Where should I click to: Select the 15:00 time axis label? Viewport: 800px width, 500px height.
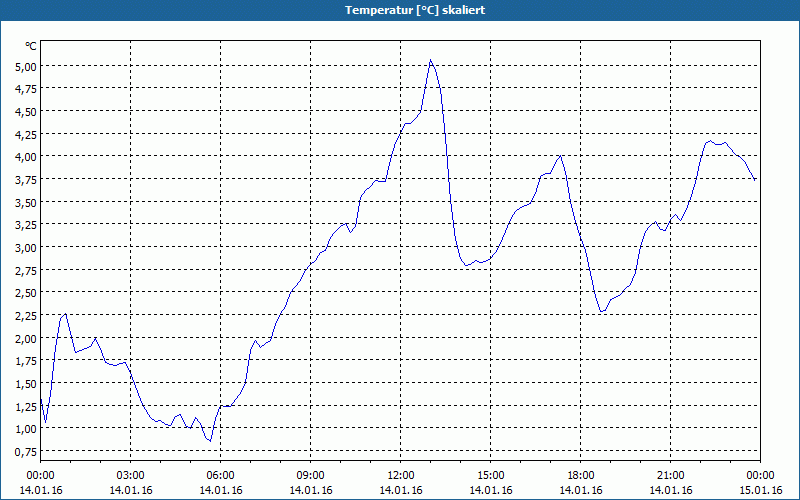coord(490,475)
